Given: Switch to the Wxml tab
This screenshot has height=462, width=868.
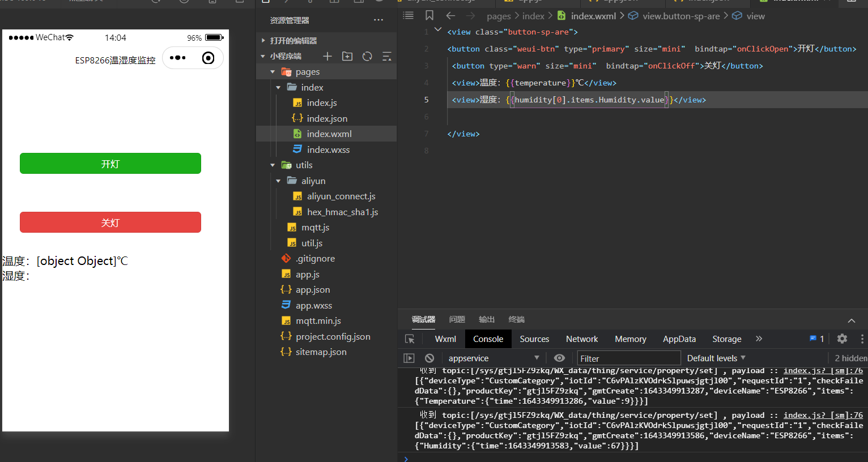Looking at the screenshot, I should point(445,339).
